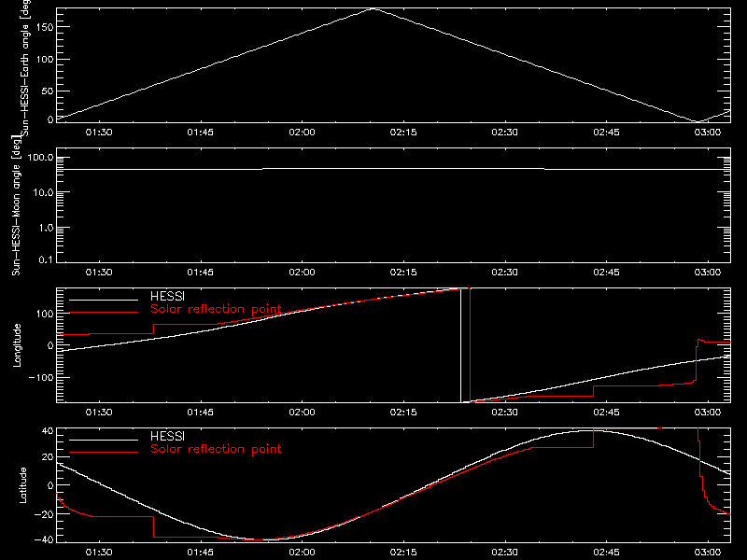Screen dimensions: 747x560
Task: Click '0.1' tick on Moon angle axis
Action: pyautogui.click(x=48, y=259)
